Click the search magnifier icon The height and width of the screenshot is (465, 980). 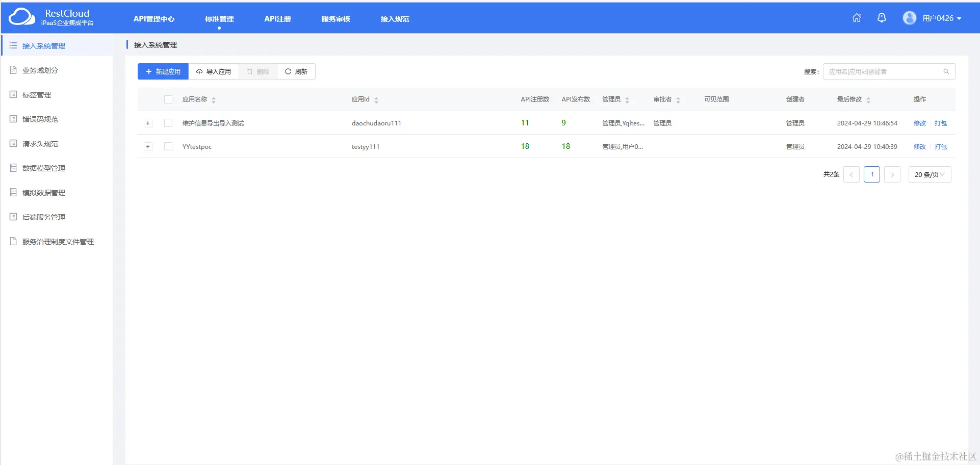pos(946,71)
